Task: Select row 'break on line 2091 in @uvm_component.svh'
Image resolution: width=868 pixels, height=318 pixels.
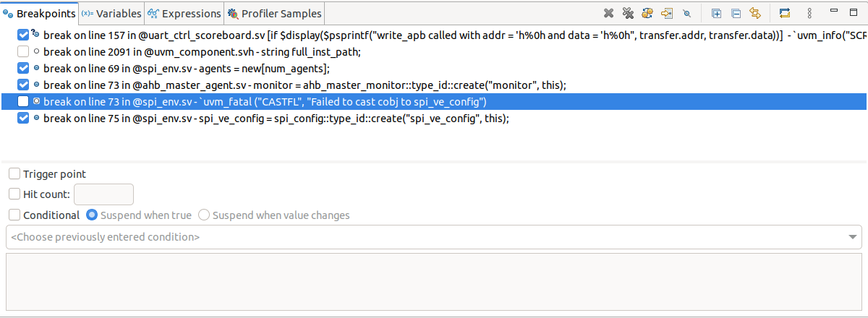Action: (434, 51)
